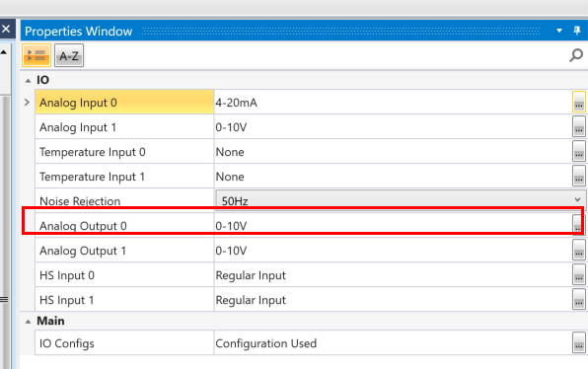The image size is (588, 369).
Task: Click the 0-10V value of Analog Output 0
Action: (x=231, y=226)
